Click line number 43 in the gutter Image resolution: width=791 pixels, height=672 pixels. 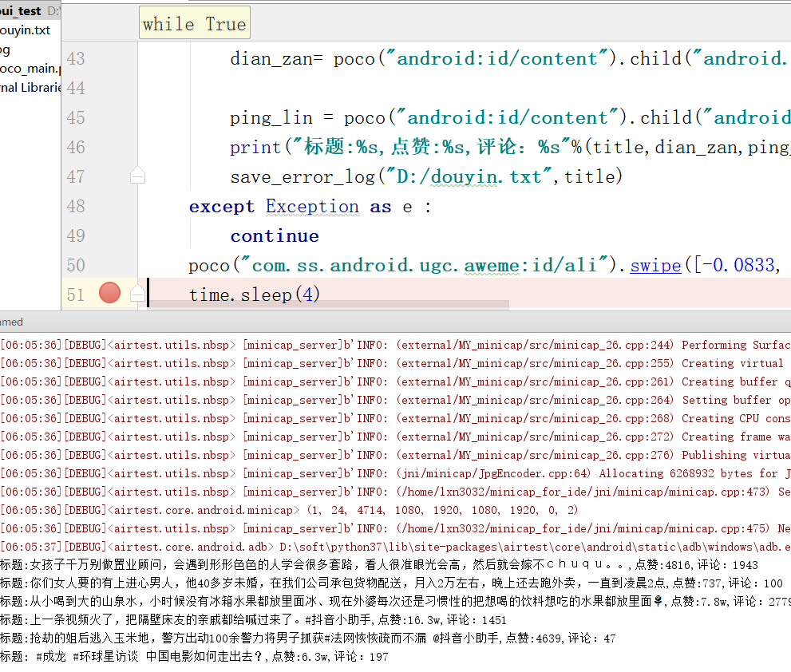76,58
